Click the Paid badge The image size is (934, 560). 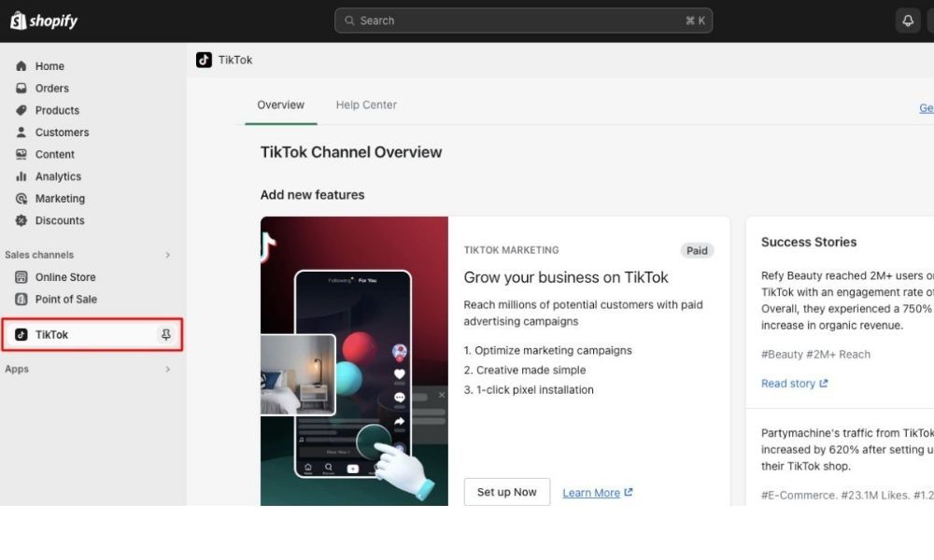coord(697,250)
